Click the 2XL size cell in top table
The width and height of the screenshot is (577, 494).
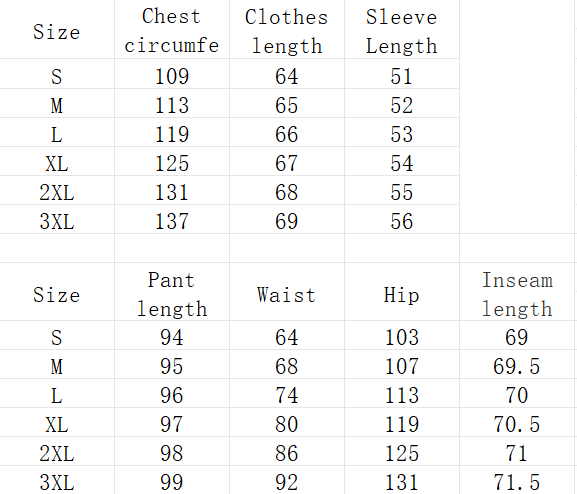tap(57, 190)
